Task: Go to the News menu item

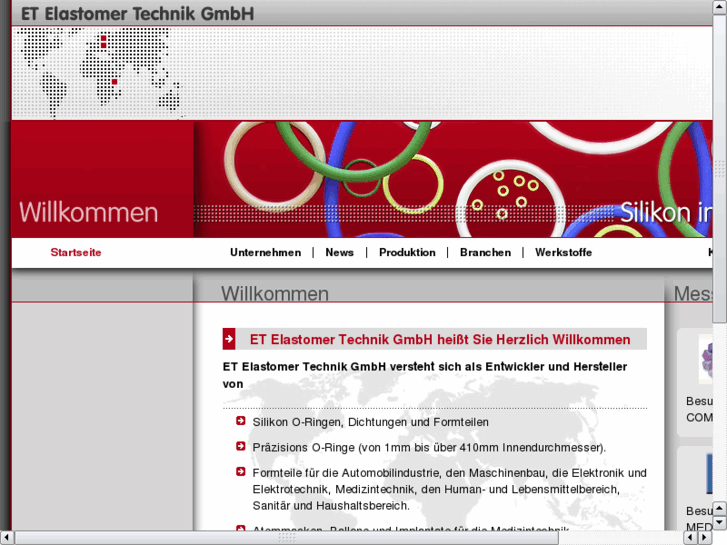Action: click(x=339, y=252)
